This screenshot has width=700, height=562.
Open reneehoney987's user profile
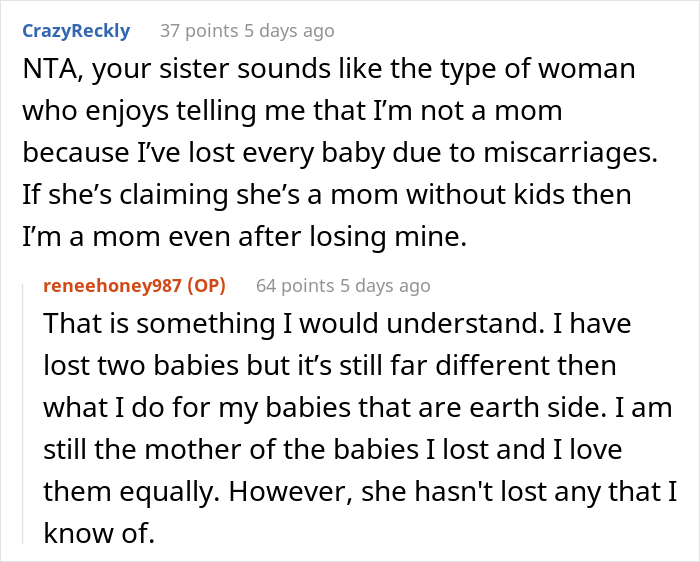[113, 285]
